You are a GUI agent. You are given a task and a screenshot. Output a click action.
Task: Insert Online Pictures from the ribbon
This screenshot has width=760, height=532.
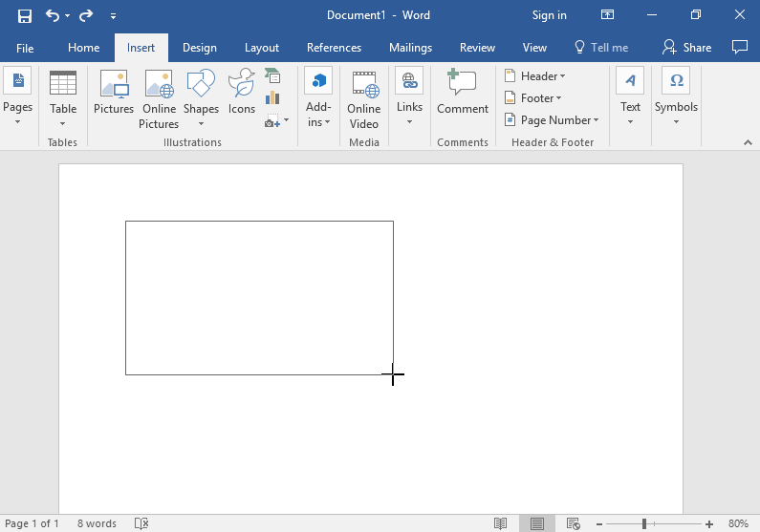[159, 98]
